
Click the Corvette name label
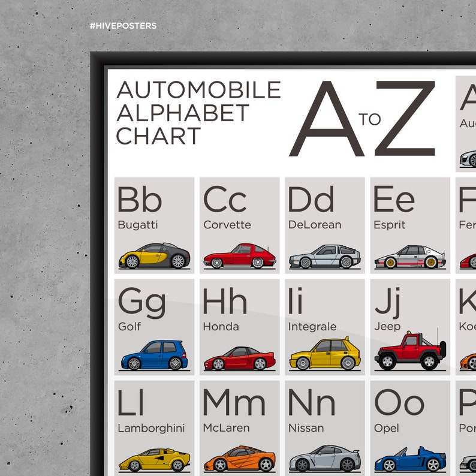pyautogui.click(x=227, y=225)
